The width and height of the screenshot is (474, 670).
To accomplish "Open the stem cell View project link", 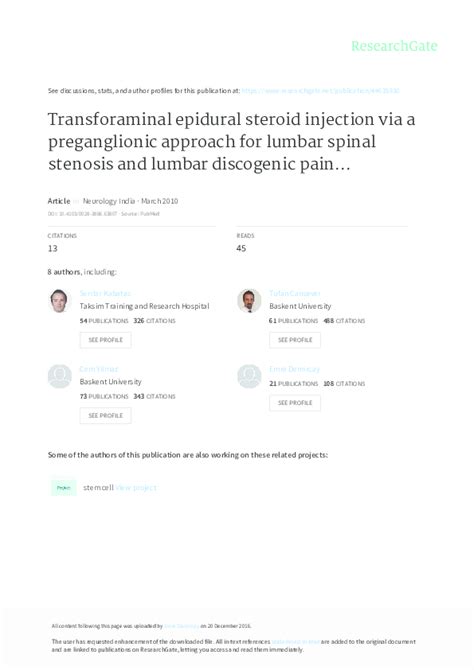I will 136,488.
